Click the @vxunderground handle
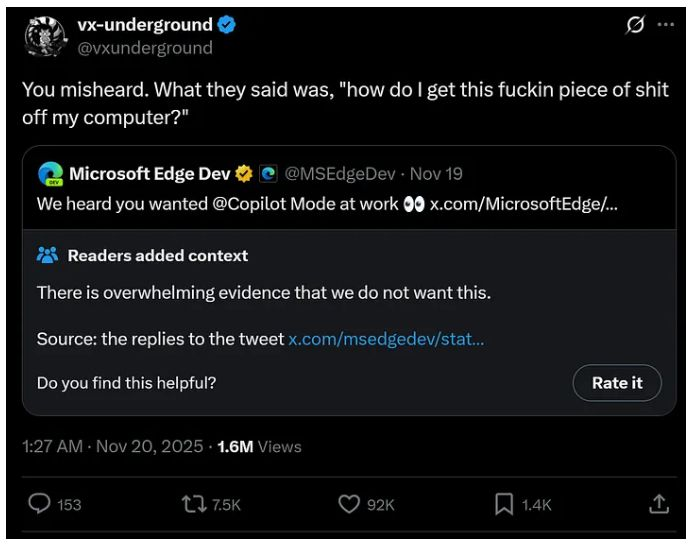This screenshot has height=547, width=694. 145,48
